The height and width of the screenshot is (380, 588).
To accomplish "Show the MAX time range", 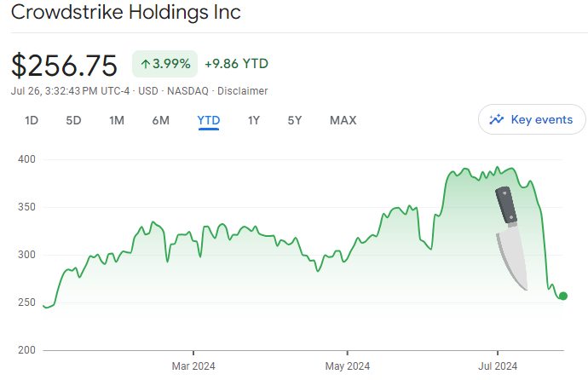I will click(343, 120).
